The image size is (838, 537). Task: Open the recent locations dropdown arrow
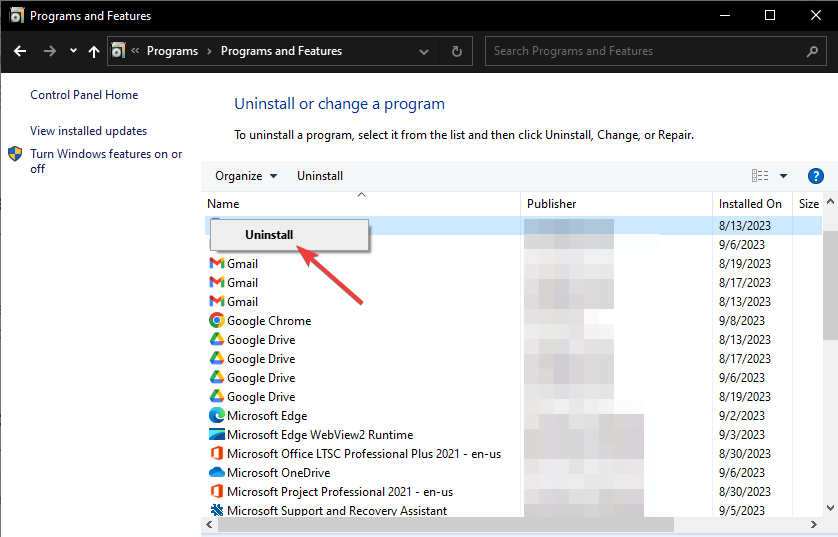[73, 51]
